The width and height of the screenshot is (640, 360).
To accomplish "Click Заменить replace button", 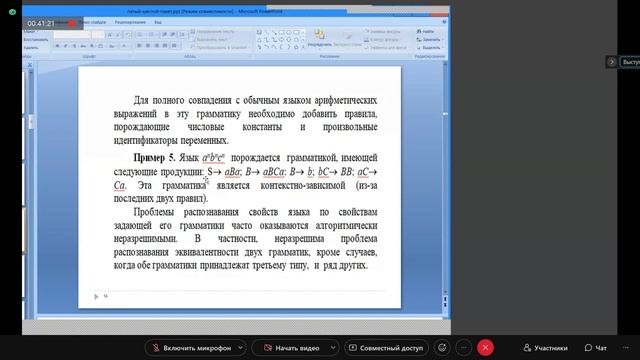I will [429, 40].
